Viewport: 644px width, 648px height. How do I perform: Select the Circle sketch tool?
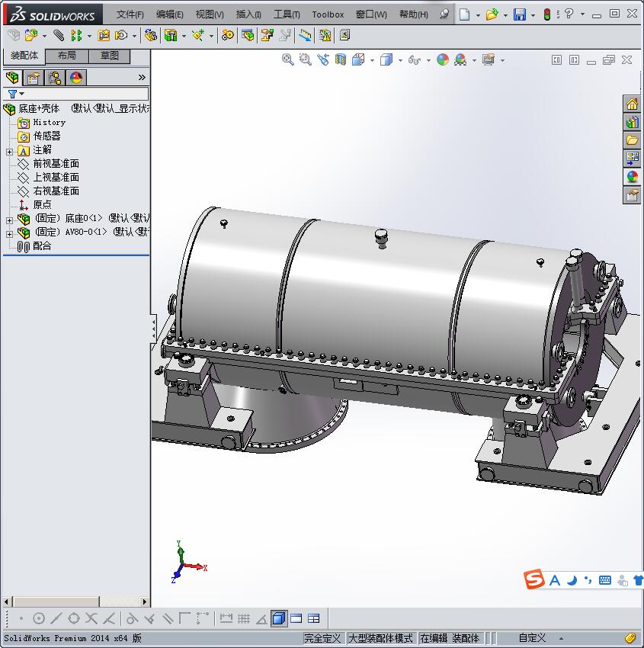tap(39, 618)
